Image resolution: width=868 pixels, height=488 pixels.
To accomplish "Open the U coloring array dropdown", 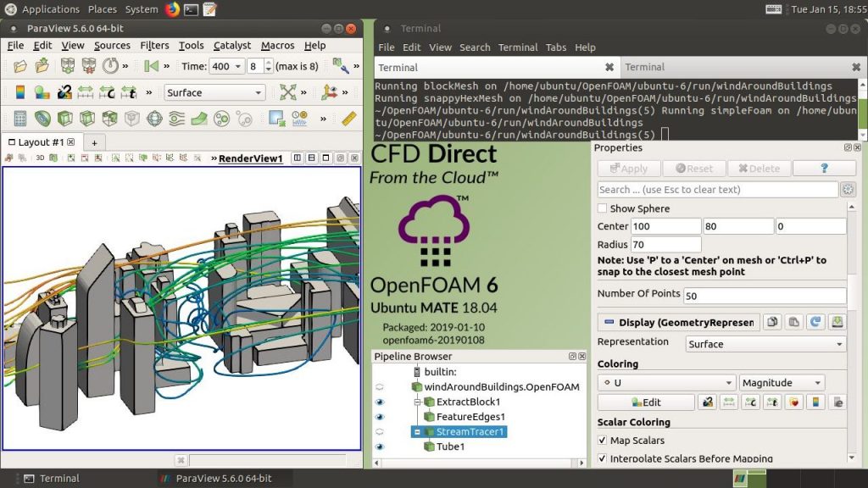I will [666, 383].
